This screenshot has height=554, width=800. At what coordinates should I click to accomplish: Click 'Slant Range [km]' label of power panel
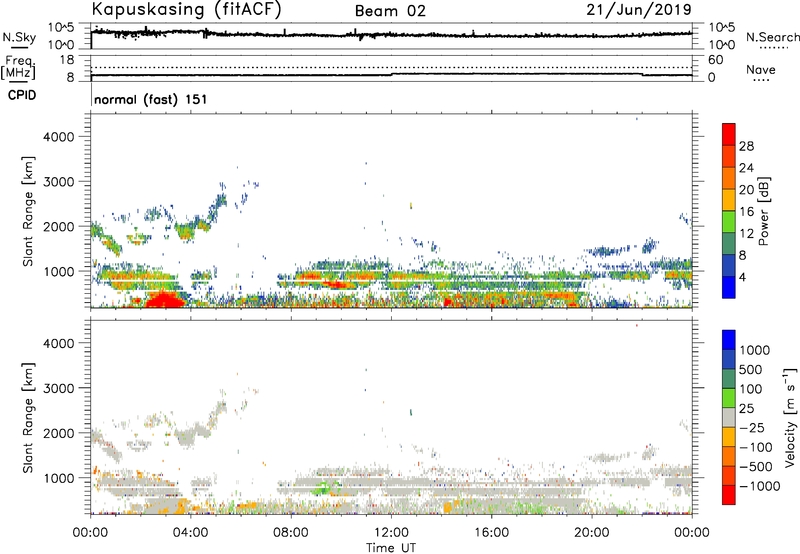coord(28,212)
